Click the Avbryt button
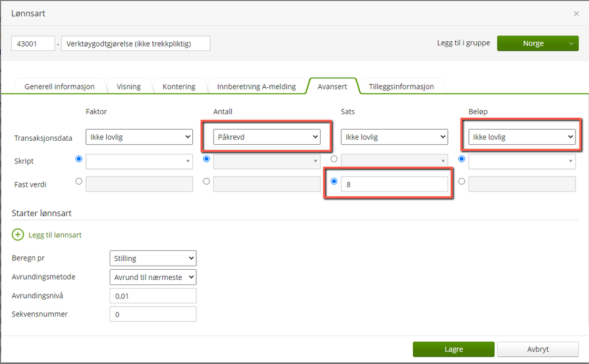This screenshot has height=364, width=589. [538, 349]
